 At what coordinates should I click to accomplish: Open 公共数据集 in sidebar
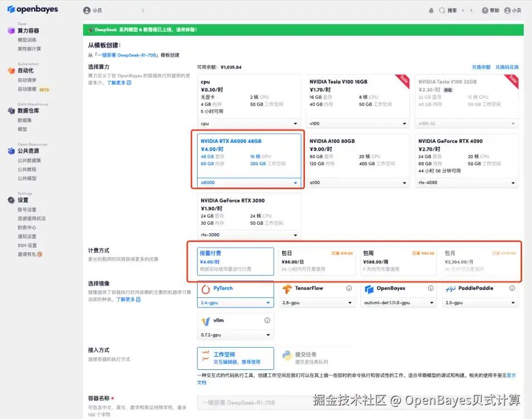click(x=29, y=161)
